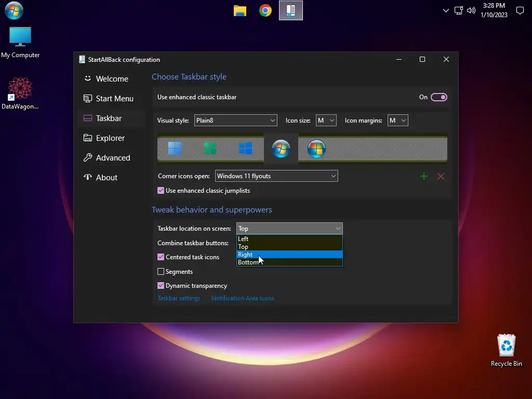Open the Visual style Plain8 dropdown

(235, 121)
